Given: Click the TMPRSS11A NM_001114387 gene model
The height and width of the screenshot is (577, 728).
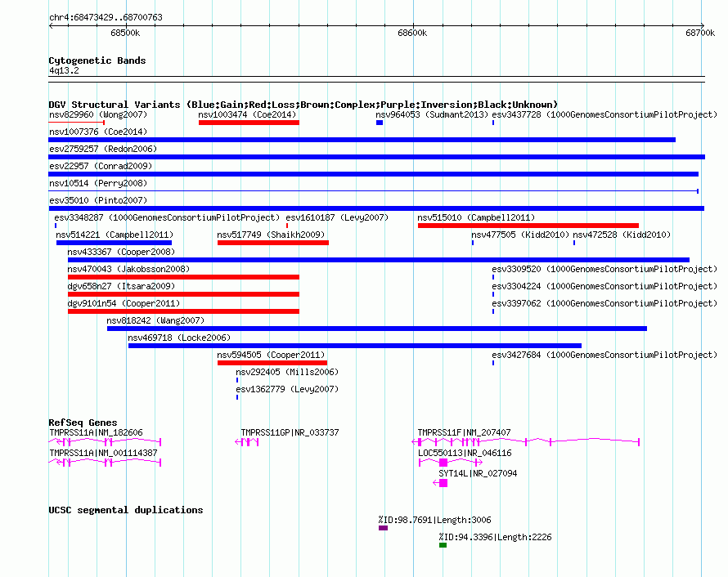Looking at the screenshot, I should tap(105, 463).
